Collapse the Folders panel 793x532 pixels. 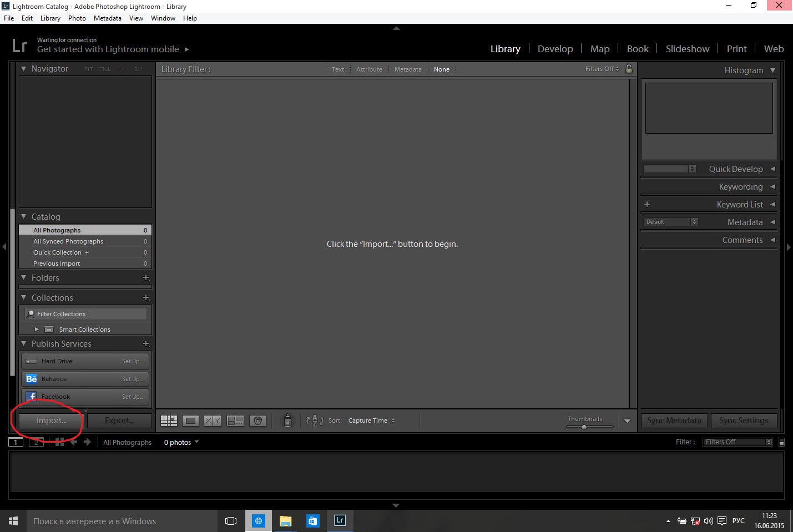click(x=23, y=277)
